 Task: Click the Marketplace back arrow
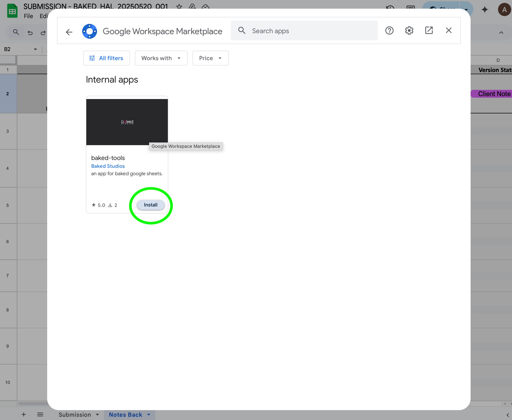pyautogui.click(x=69, y=32)
